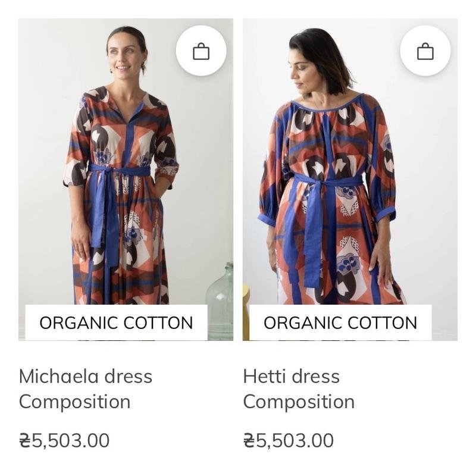The width and height of the screenshot is (476, 476).
Task: Click the blue belt on the Michaela dress
Action: click(119, 171)
